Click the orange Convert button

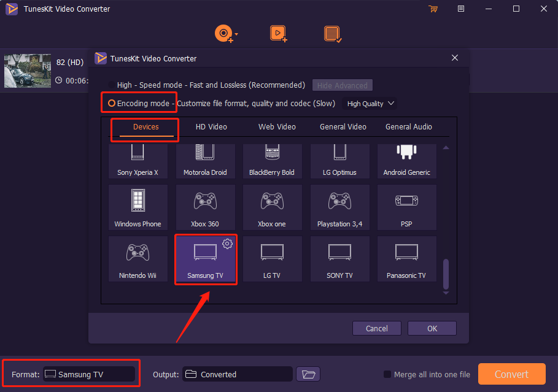[512, 374]
